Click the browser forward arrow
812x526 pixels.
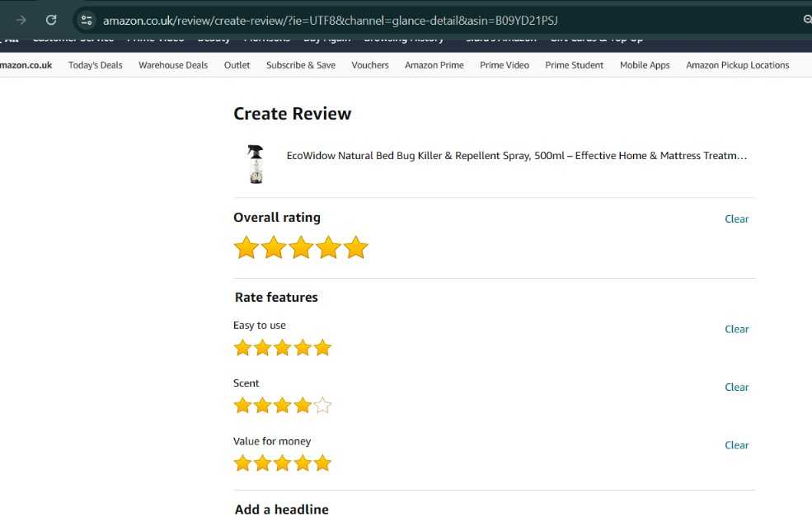[21, 20]
